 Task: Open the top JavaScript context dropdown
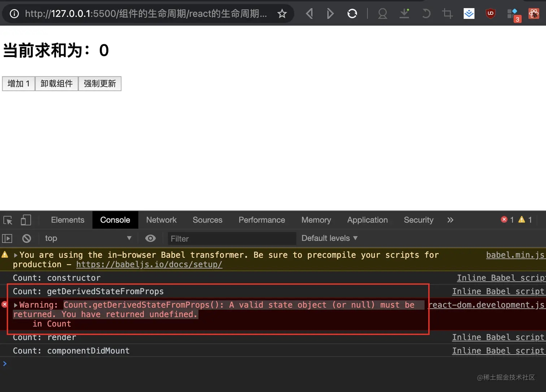pos(88,238)
